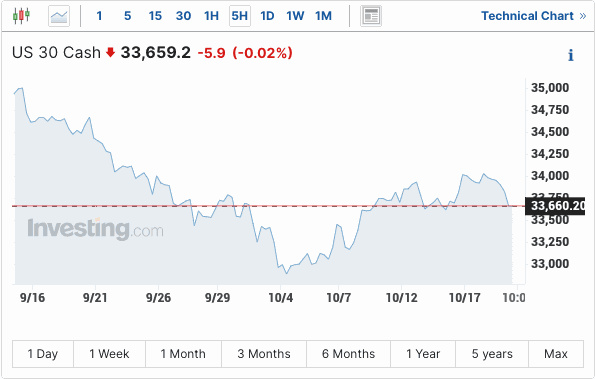
Task: Click the 9/21 date label
Action: click(95, 298)
